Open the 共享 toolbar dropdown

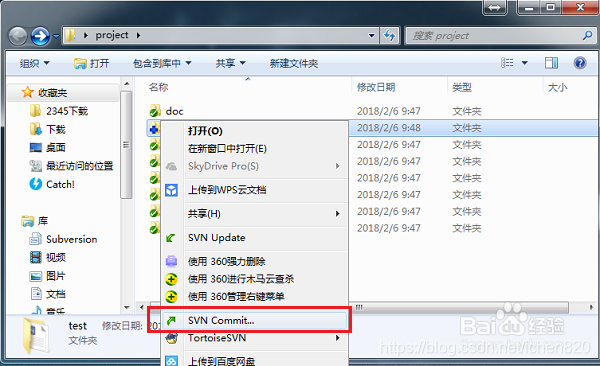click(x=230, y=63)
